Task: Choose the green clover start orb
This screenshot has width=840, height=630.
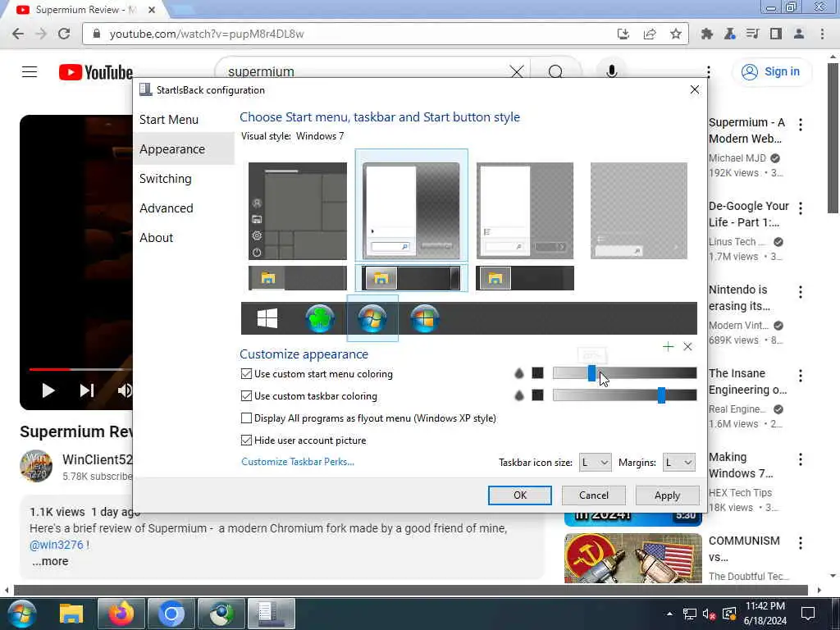Action: pyautogui.click(x=320, y=318)
